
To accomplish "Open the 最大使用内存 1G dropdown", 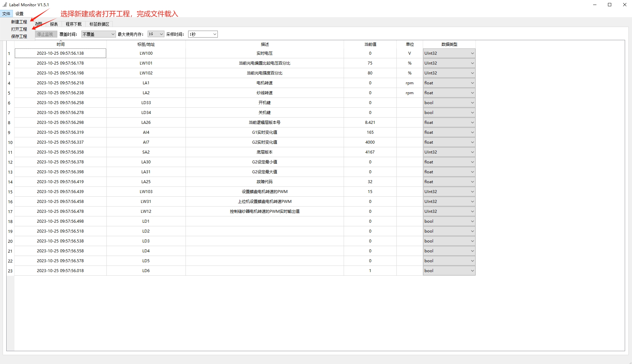I will tap(156, 34).
